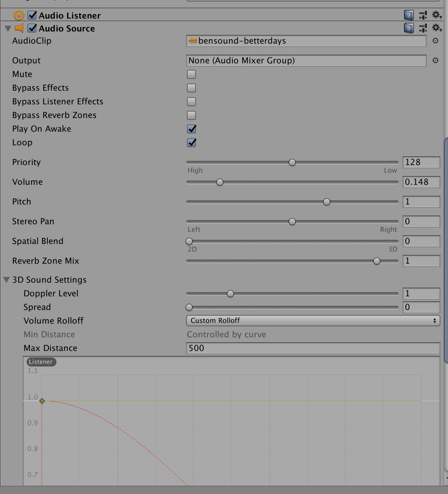Select the None Audio Mixer Group field
The image size is (448, 494).
[306, 60]
